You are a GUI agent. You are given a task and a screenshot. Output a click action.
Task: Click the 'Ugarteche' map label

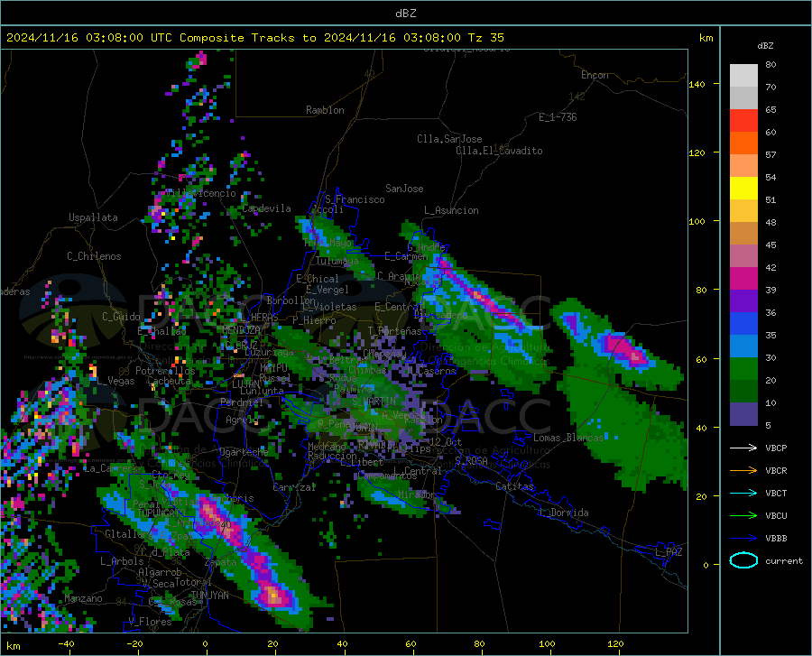(x=244, y=452)
